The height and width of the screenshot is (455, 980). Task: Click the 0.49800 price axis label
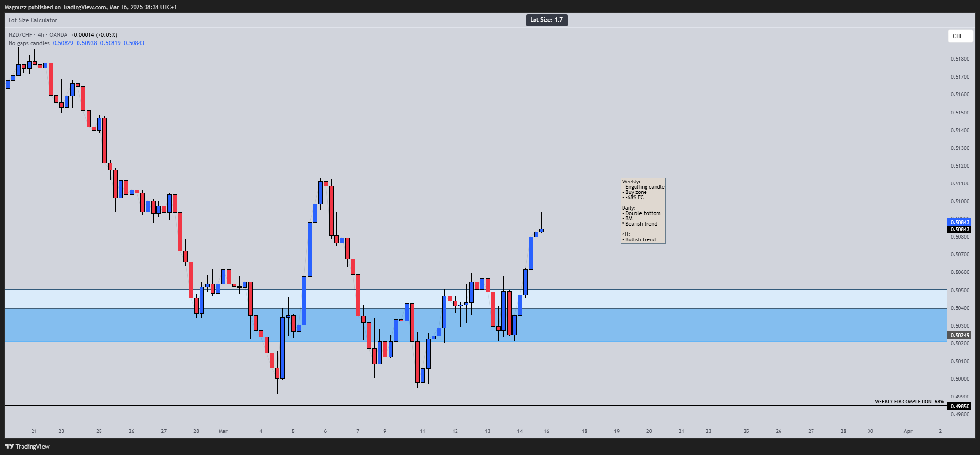(x=960, y=414)
